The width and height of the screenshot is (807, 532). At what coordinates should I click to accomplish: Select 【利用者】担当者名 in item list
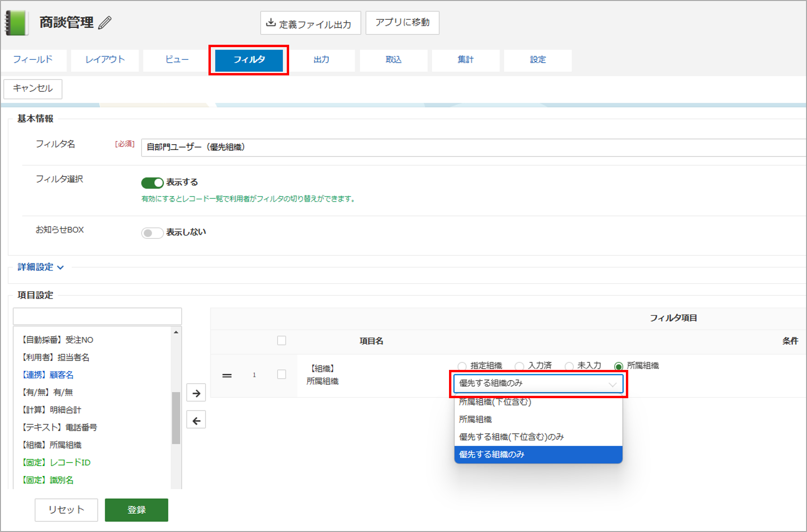pyautogui.click(x=55, y=357)
